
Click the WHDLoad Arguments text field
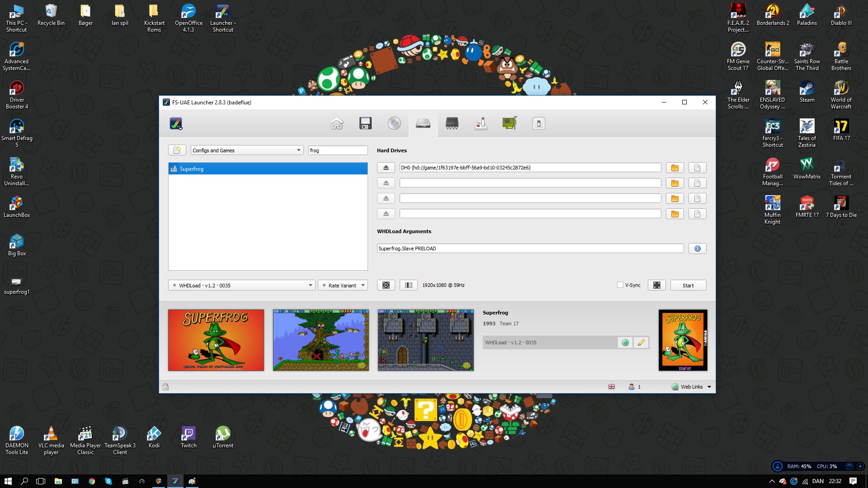click(x=530, y=249)
